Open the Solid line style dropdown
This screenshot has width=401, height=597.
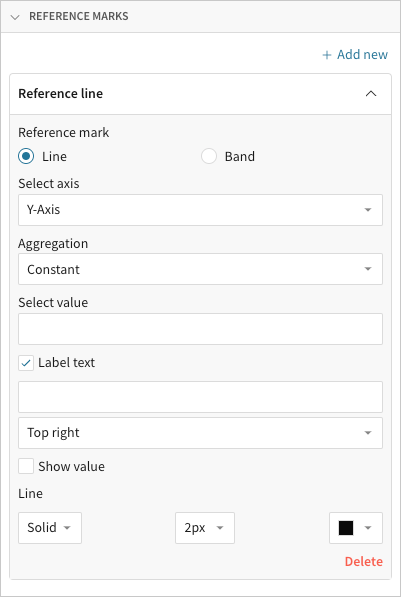(x=50, y=528)
